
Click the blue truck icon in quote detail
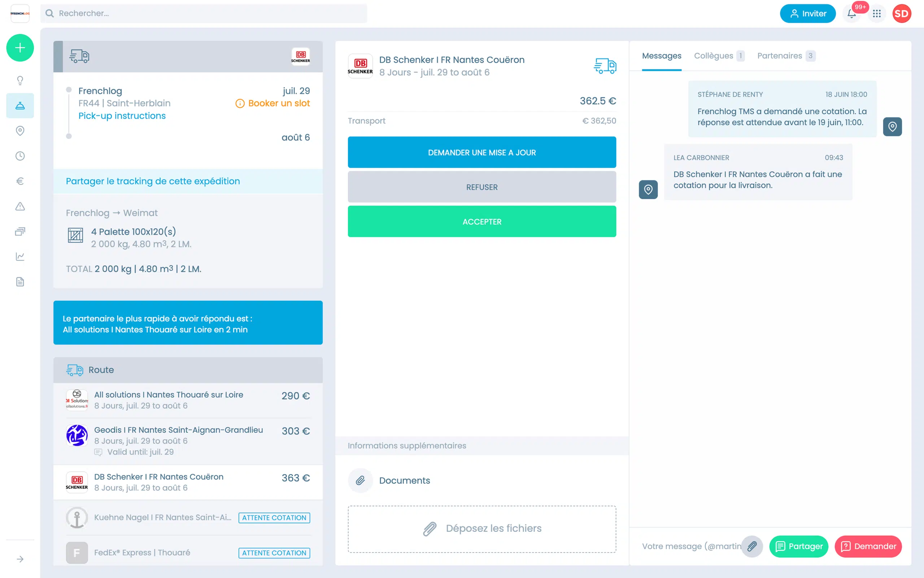point(605,66)
